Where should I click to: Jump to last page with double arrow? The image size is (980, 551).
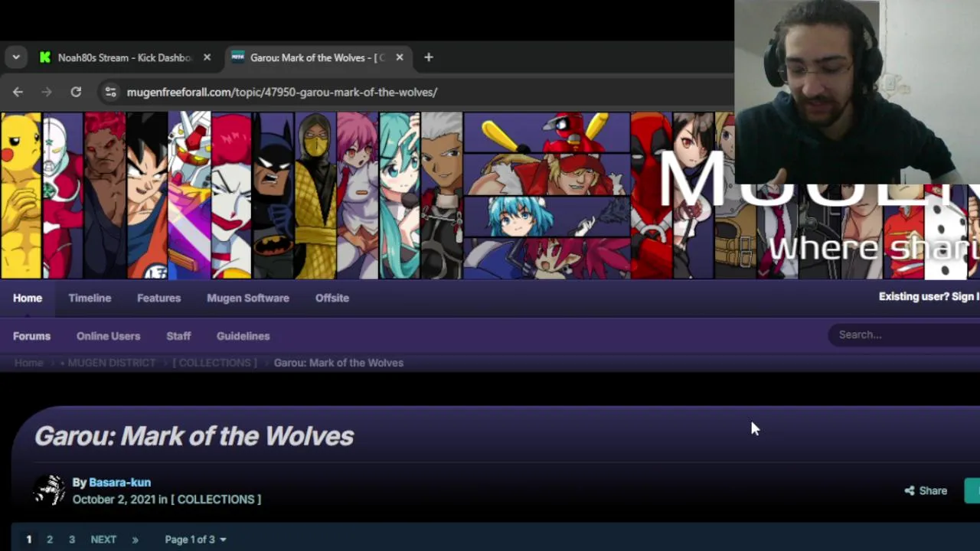coord(135,540)
